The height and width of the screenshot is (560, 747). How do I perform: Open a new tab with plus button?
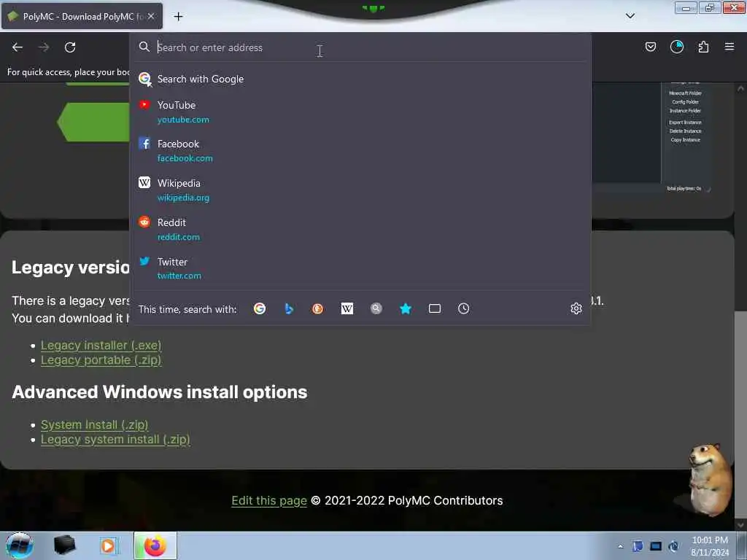(x=178, y=17)
